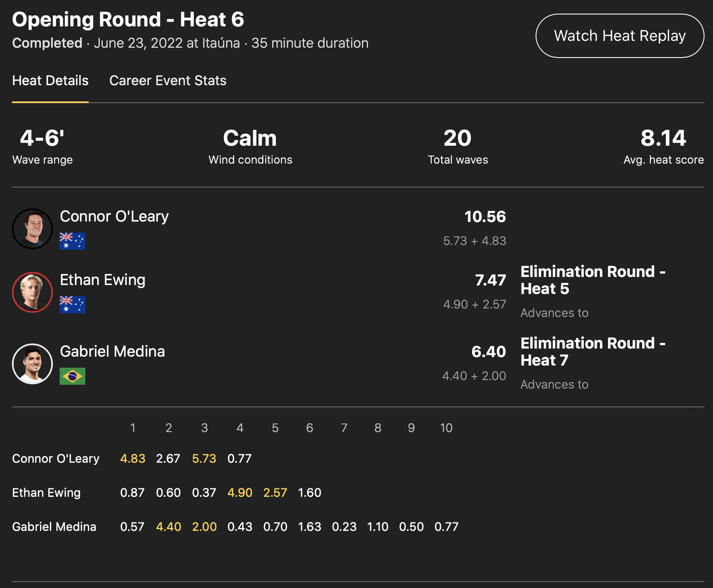Click the Australian flag under Connor O'Leary

(x=72, y=241)
